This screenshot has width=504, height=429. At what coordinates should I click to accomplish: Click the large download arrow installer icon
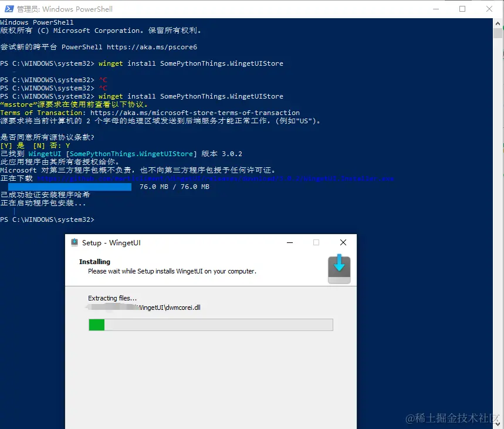tap(339, 269)
